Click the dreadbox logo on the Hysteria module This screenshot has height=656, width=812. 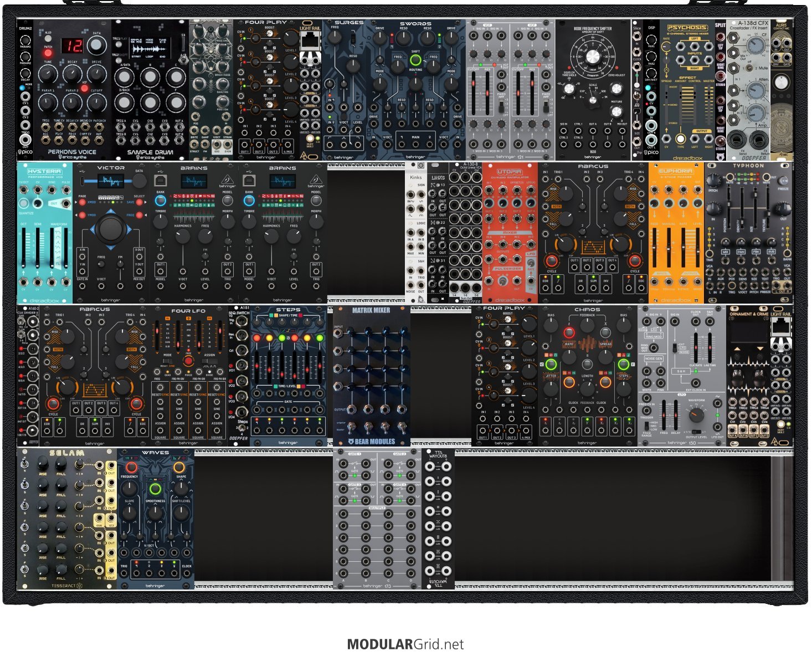point(44,300)
